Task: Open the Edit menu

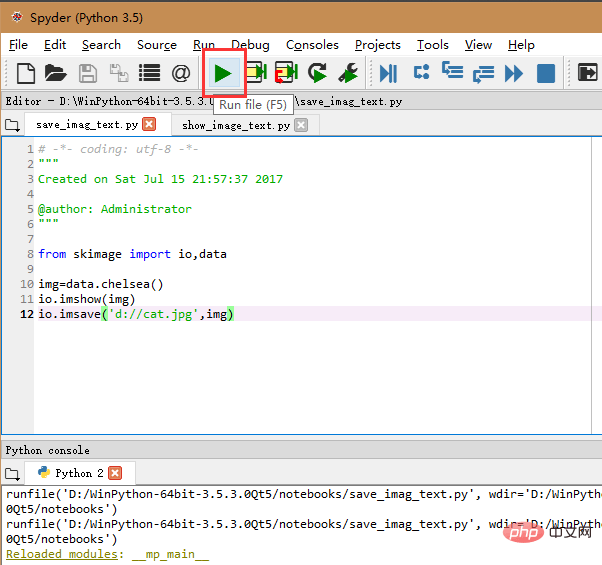Action: [55, 45]
